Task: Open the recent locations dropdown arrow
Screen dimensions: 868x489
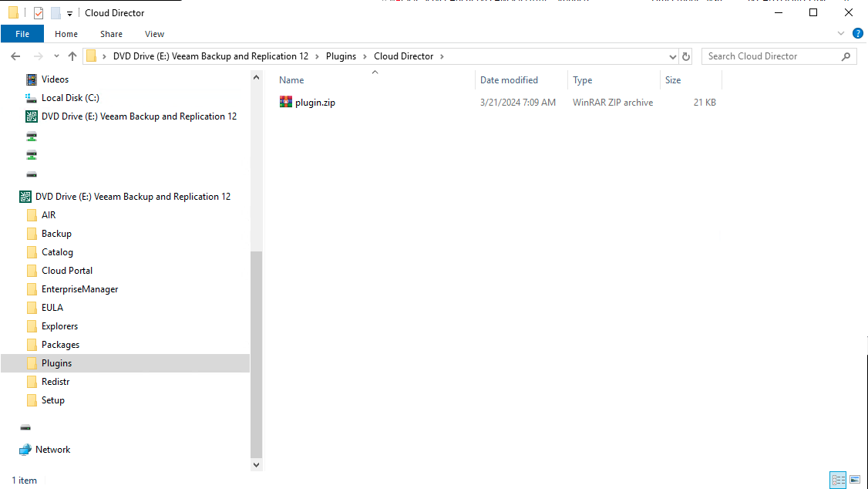Action: [x=56, y=56]
